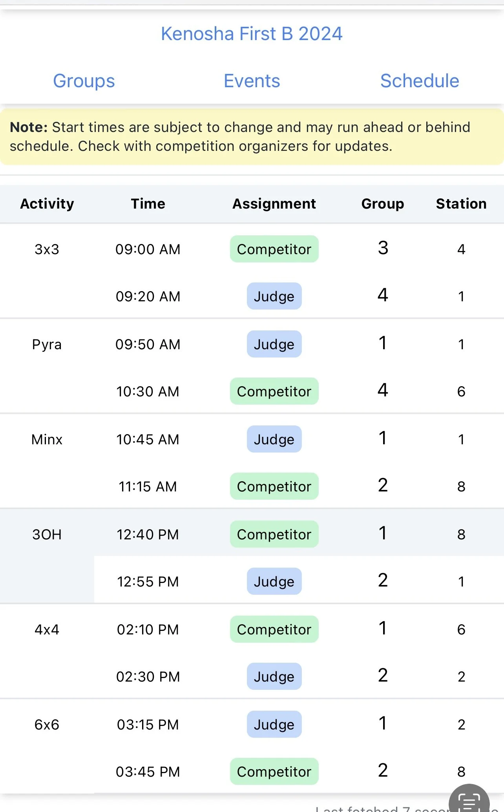Image resolution: width=504 pixels, height=812 pixels.
Task: Tap the Judge badge at 02:30 PM
Action: (x=274, y=676)
